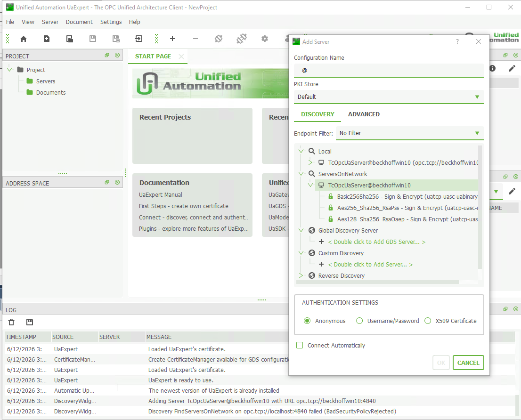Collapse the ServersOnNetwork node
Viewport: 521px width, 420px height.
[x=301, y=174]
